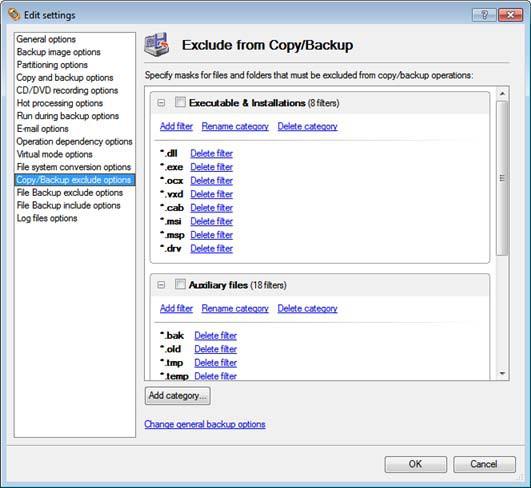Screen dimensions: 531x488
Task: Click the *.bak filter text
Action: [x=172, y=336]
